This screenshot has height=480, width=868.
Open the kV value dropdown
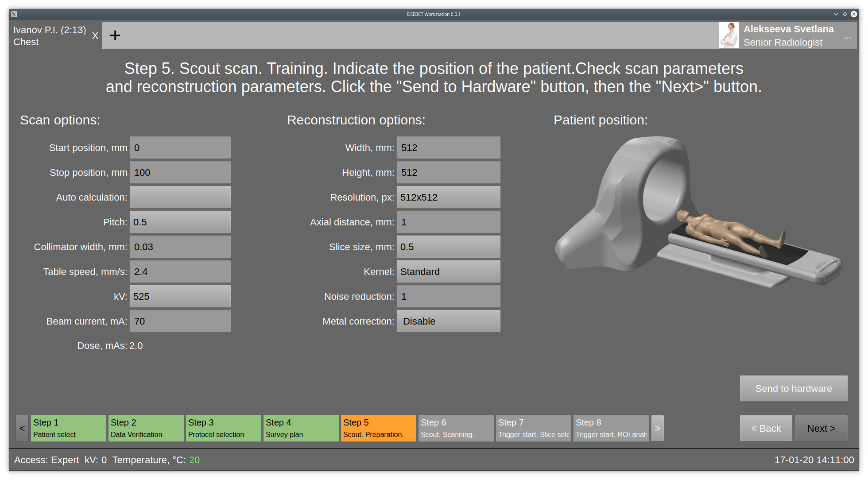tap(180, 296)
